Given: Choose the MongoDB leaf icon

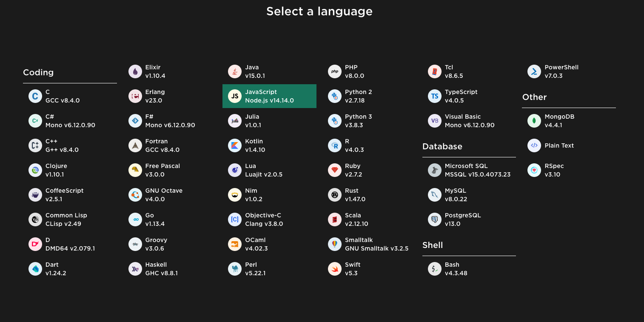Looking at the screenshot, I should [534, 121].
